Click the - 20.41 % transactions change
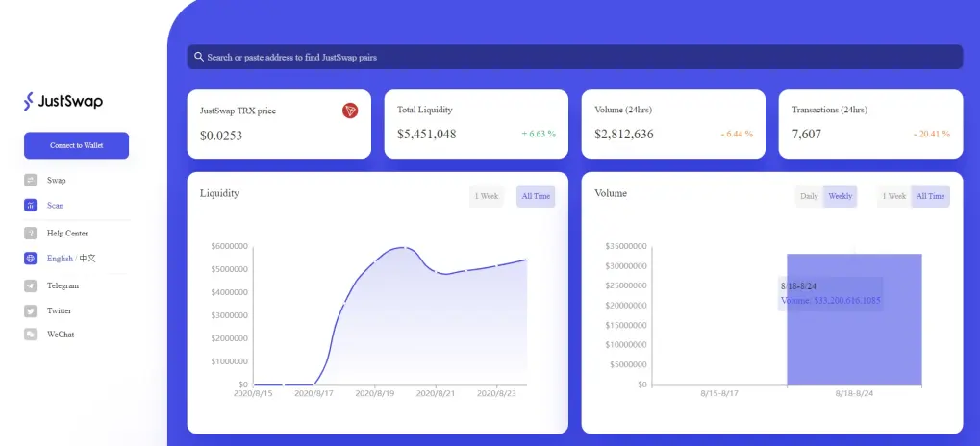980x446 pixels. [931, 134]
